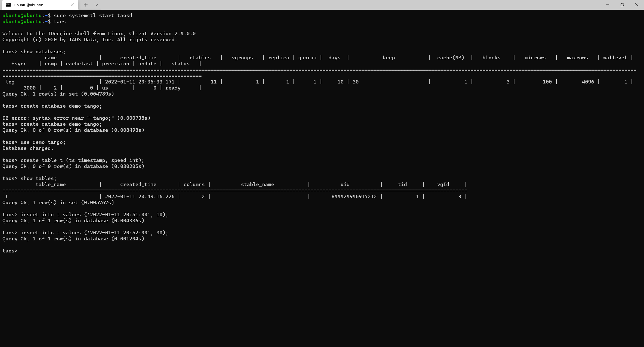Click the log database created_time 20:36:33.171

click(140, 82)
